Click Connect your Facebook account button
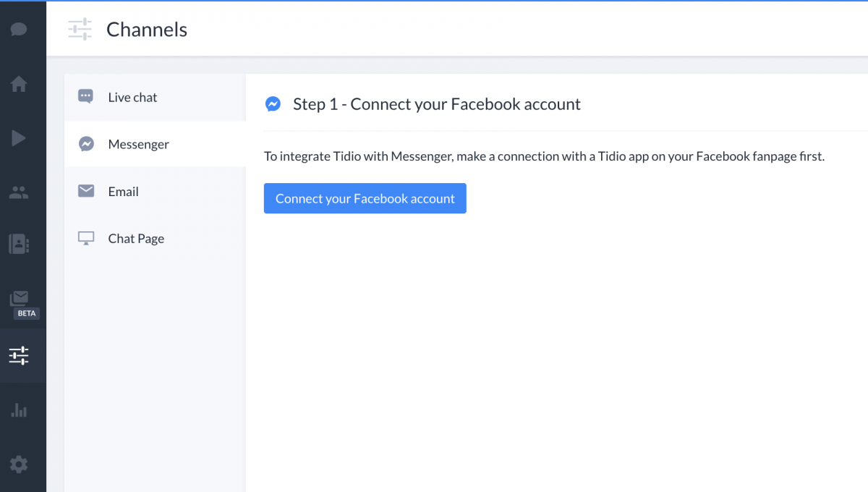 [x=365, y=198]
